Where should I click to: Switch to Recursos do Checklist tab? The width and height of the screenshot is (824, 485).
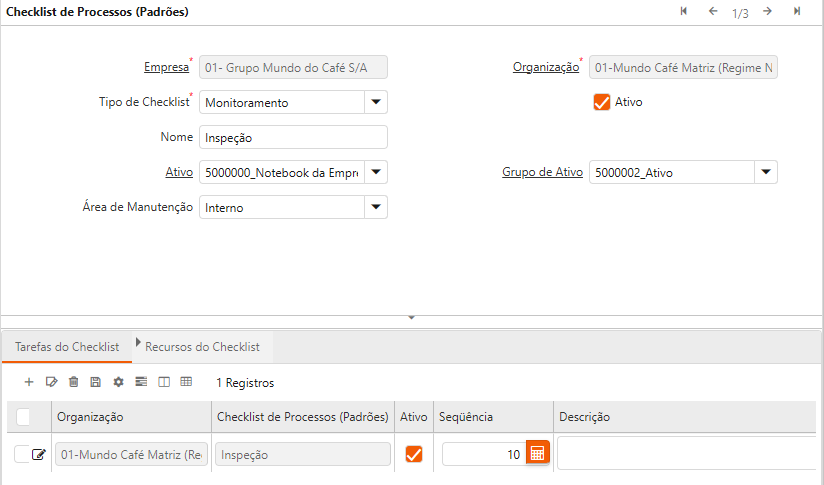(x=202, y=347)
